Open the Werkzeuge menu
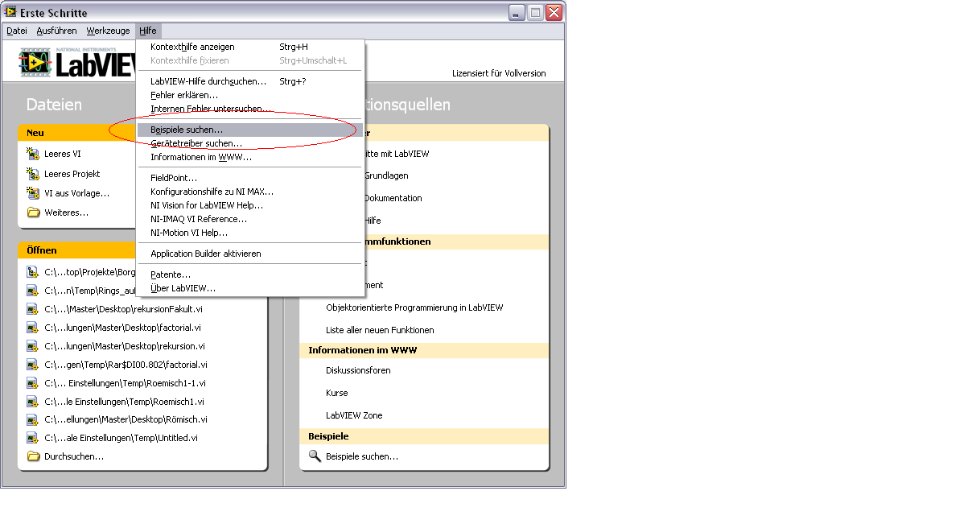 point(109,31)
